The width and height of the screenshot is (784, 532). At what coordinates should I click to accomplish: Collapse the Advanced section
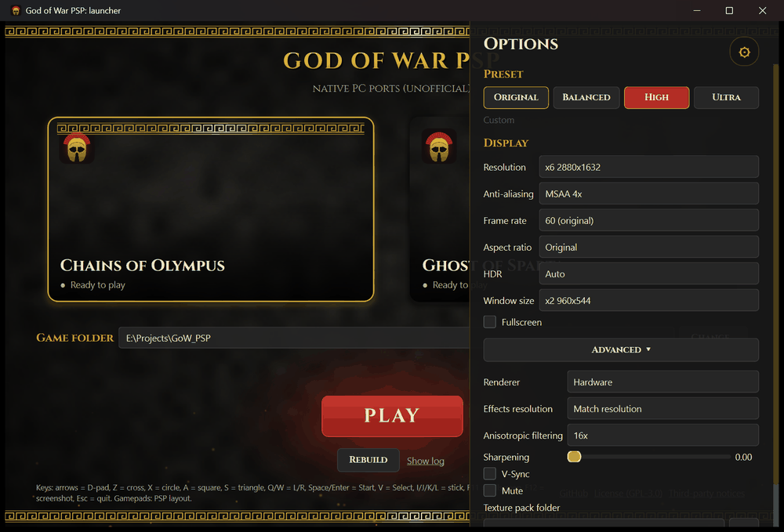621,349
